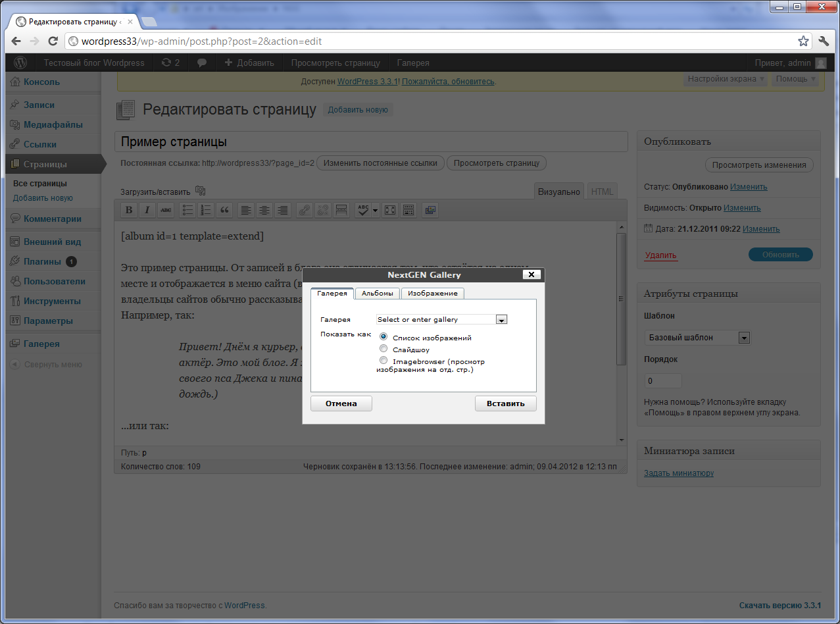Switch to Альбомы tab in dialog

(378, 294)
